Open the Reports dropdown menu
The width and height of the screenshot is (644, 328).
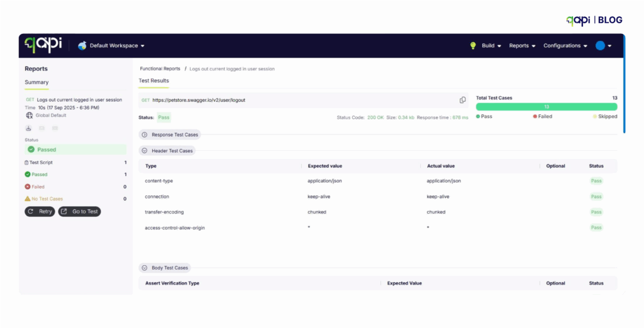click(522, 46)
